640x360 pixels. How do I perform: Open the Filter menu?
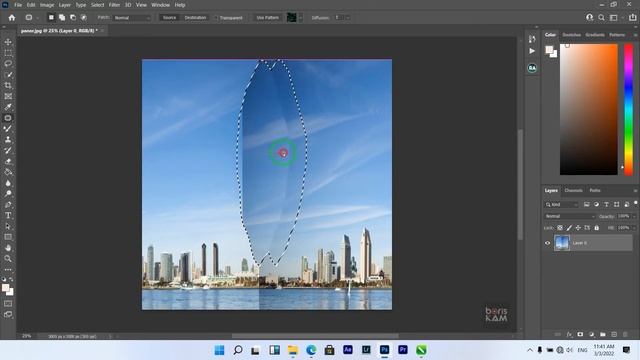[114, 5]
